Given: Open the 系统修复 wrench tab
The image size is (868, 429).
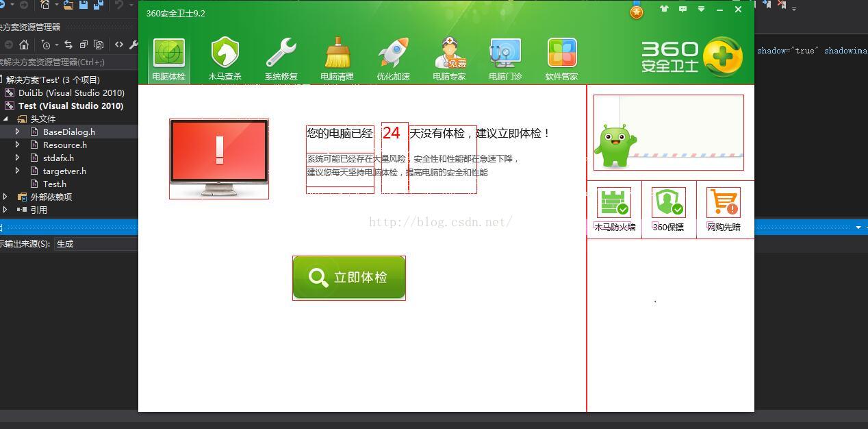Looking at the screenshot, I should coord(281,61).
